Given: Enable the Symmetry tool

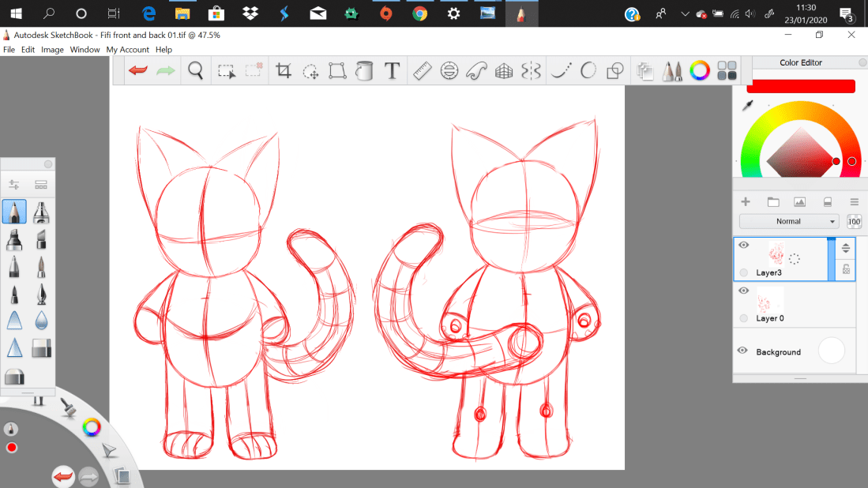Looking at the screenshot, I should [x=531, y=71].
